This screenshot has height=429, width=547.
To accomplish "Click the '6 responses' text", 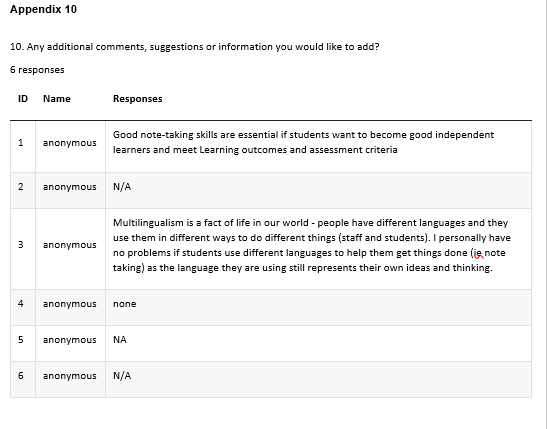I will tap(37, 70).
